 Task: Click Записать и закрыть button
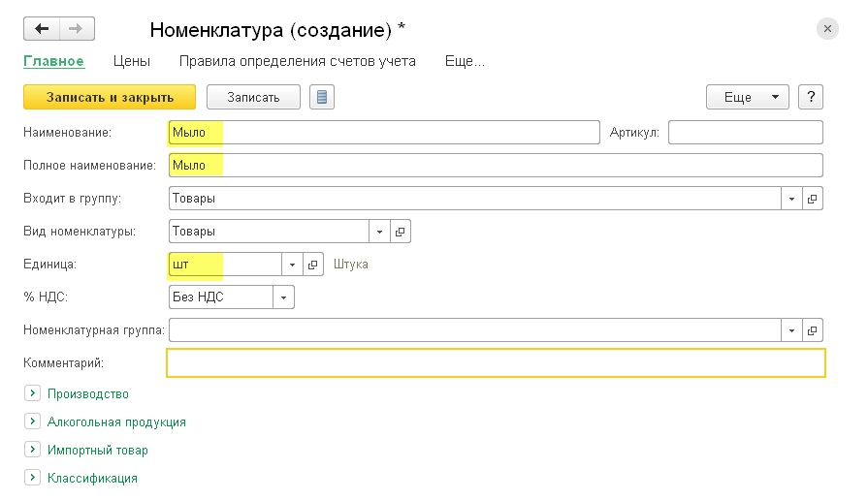click(x=110, y=97)
